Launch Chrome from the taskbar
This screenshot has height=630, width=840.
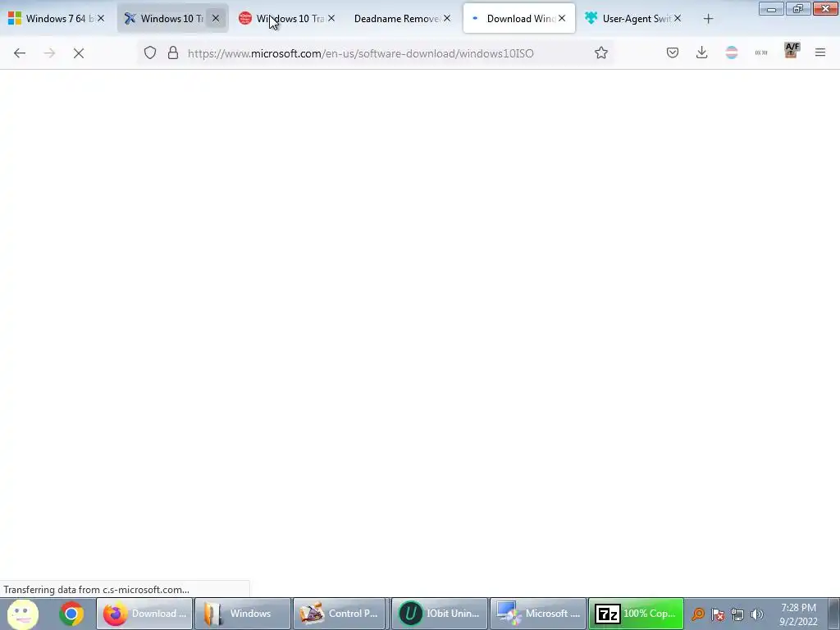(71, 614)
